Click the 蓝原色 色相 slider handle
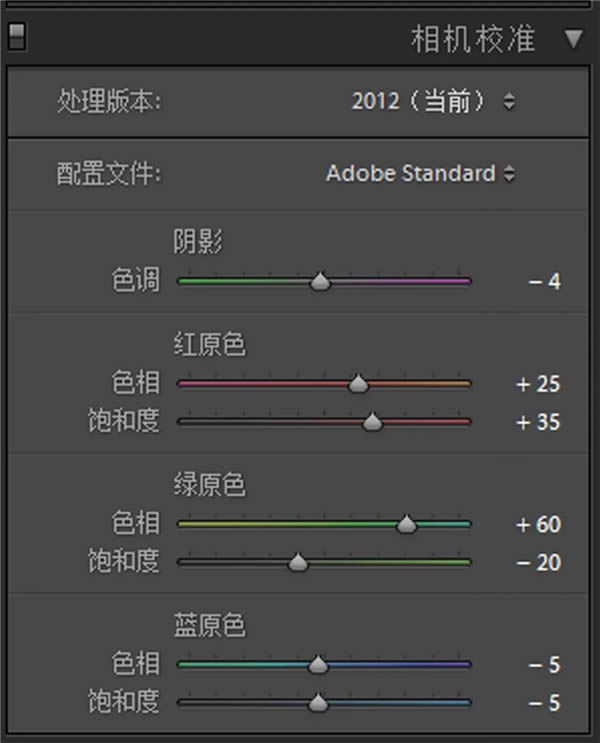The image size is (600, 743). click(x=318, y=665)
